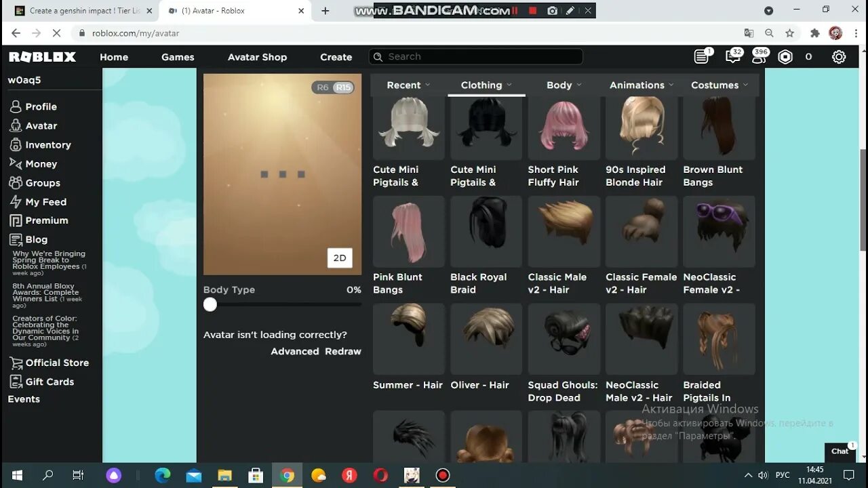Image resolution: width=868 pixels, height=488 pixels.
Task: Bookmark this page with star icon
Action: [790, 33]
